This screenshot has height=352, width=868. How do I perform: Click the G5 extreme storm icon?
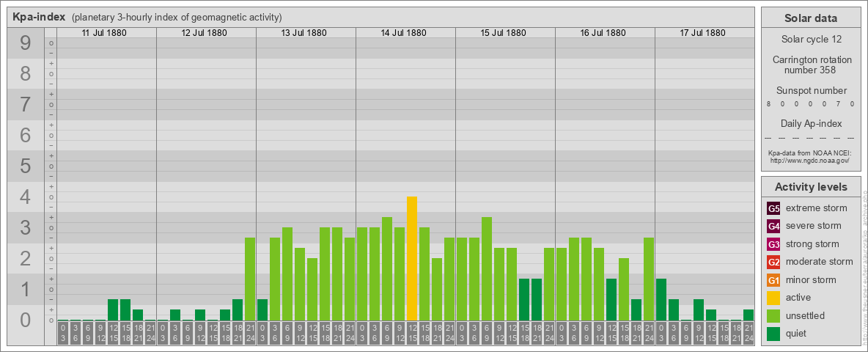[x=773, y=209]
